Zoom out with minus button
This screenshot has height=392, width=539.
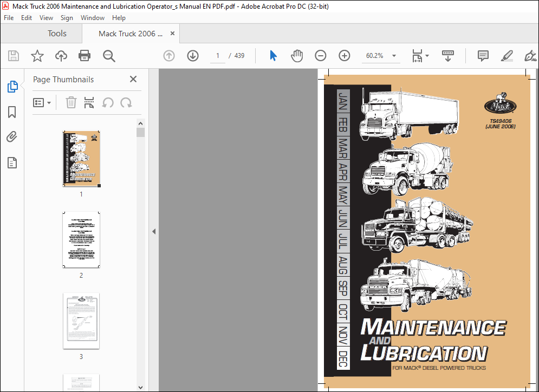(x=320, y=56)
